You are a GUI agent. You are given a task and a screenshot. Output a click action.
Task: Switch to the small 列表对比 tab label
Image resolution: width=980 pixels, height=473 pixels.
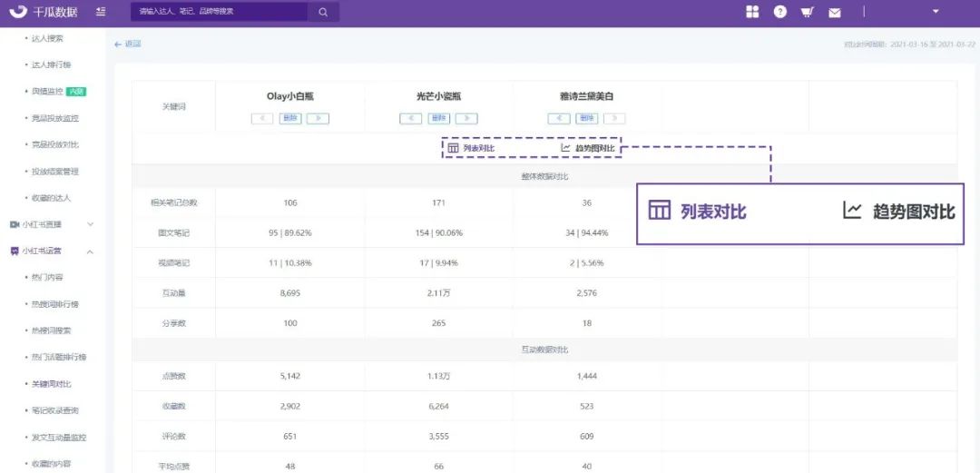(479, 148)
